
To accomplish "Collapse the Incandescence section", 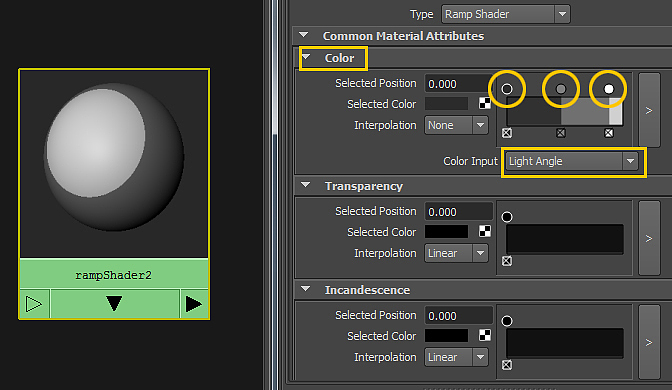I will (306, 289).
